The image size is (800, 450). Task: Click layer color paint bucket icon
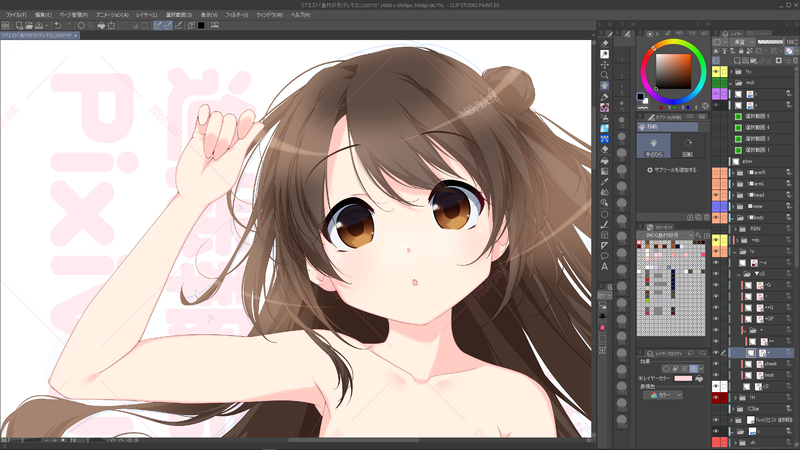[x=699, y=379]
